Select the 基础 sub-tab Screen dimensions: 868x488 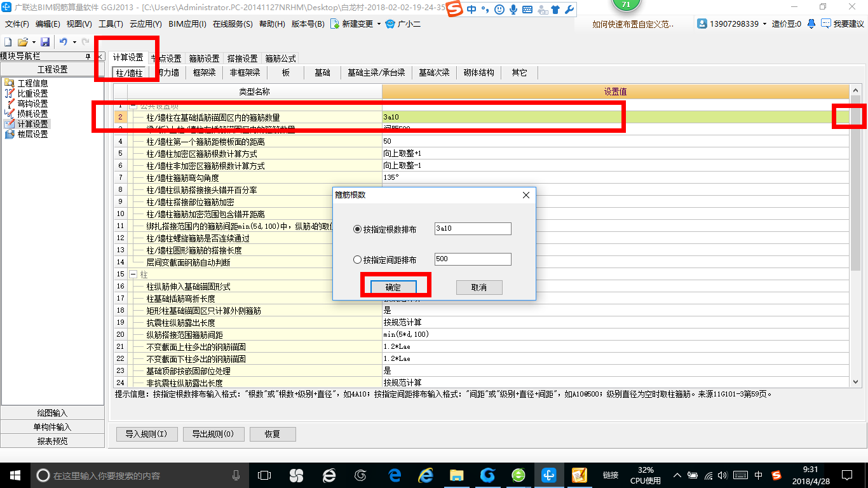coord(322,72)
